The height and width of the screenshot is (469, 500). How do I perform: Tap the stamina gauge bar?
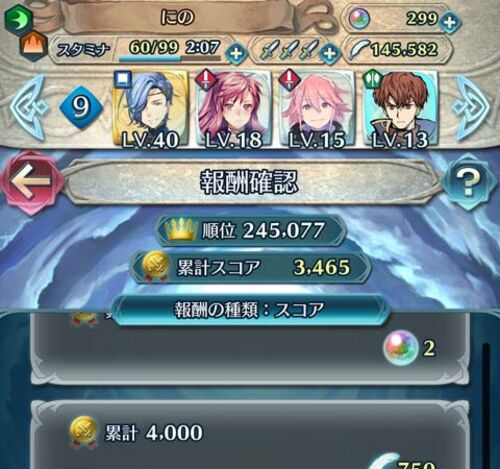coord(170,59)
